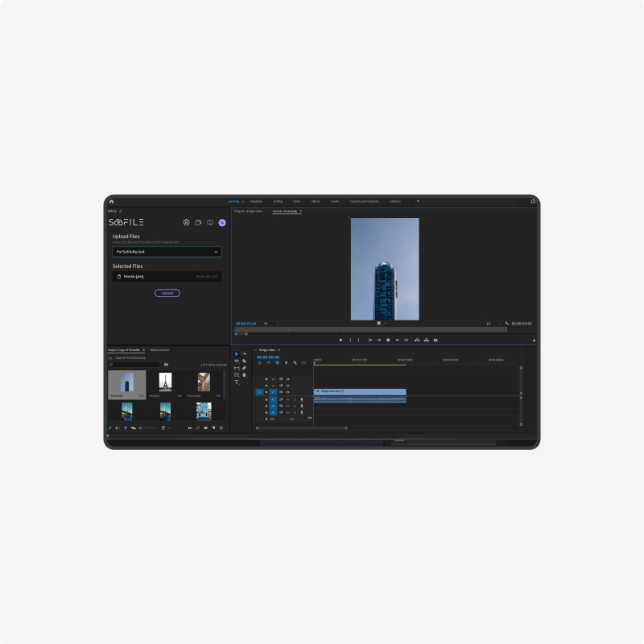The image size is (644, 644).
Task: Expand the workspace overflow chevron
Action: [418, 201]
